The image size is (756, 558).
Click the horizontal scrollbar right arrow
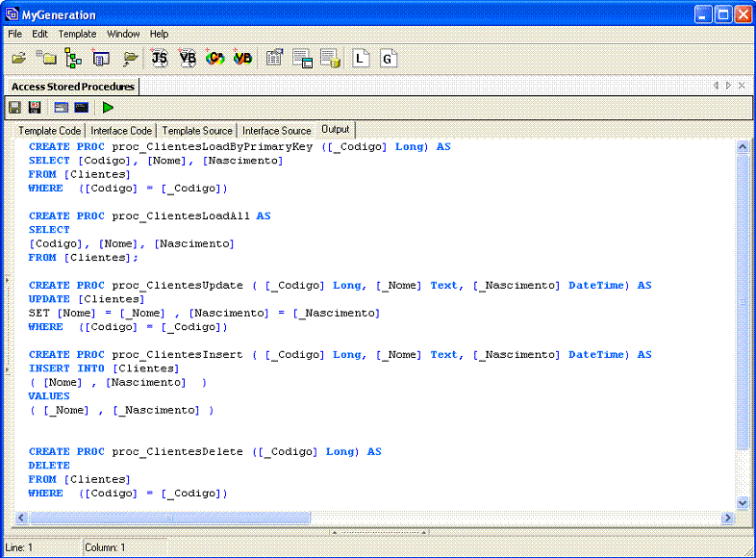pos(727,518)
